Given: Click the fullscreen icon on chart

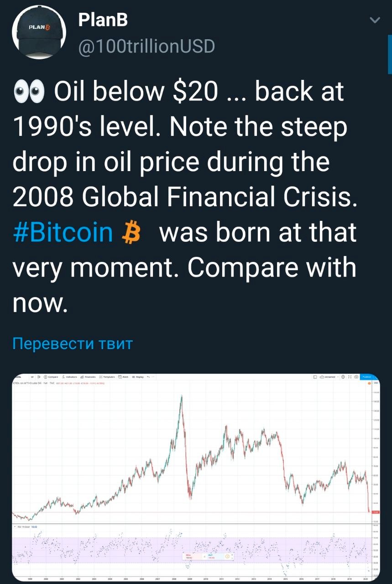Looking at the screenshot, I should [350, 377].
